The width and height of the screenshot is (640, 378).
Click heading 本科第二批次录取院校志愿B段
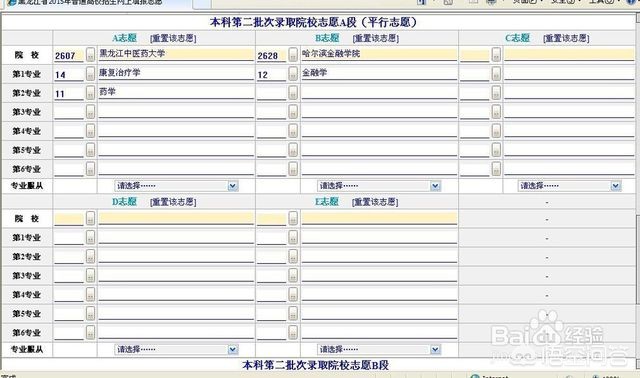coord(316,365)
